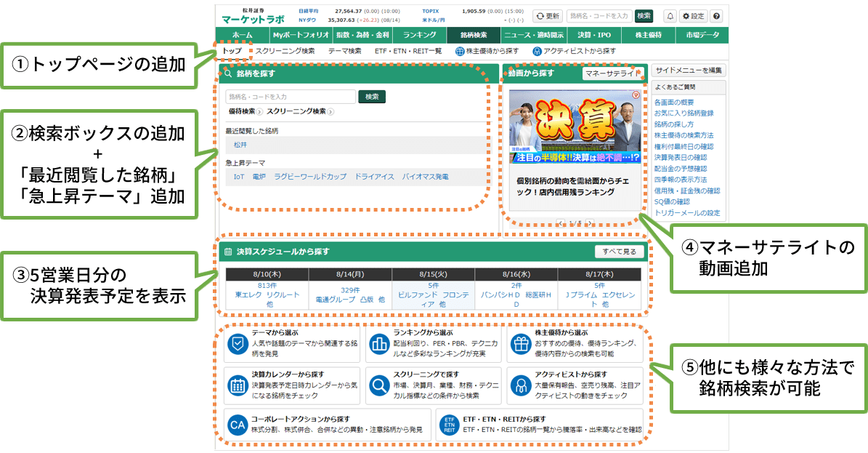Select the 電炉 rising theme
This screenshot has height=453, width=868.
[x=259, y=177]
